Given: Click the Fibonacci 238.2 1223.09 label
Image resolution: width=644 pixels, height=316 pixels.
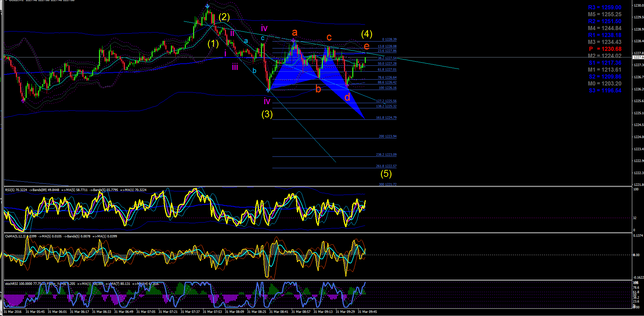Looking at the screenshot, I should (386, 155).
